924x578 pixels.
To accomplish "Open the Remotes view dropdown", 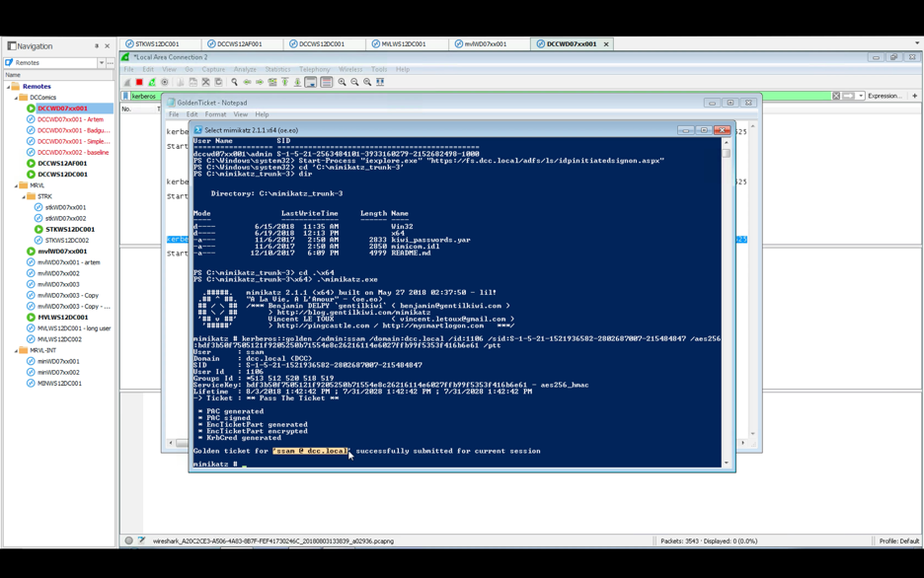I will coord(102,62).
